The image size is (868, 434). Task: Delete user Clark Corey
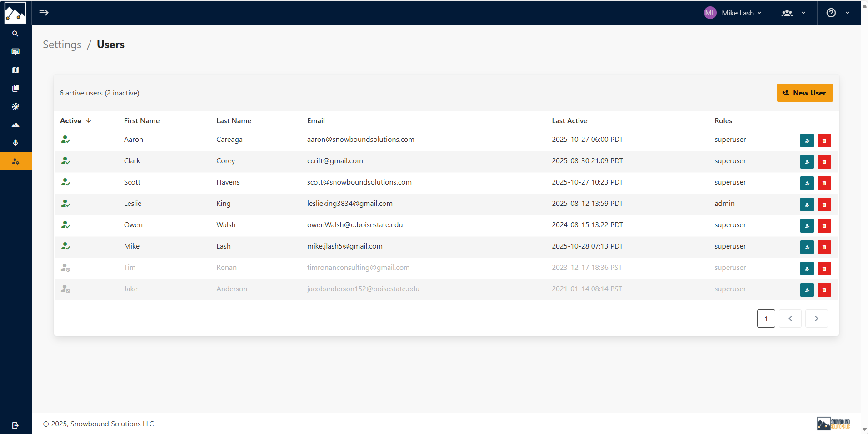pyautogui.click(x=824, y=162)
